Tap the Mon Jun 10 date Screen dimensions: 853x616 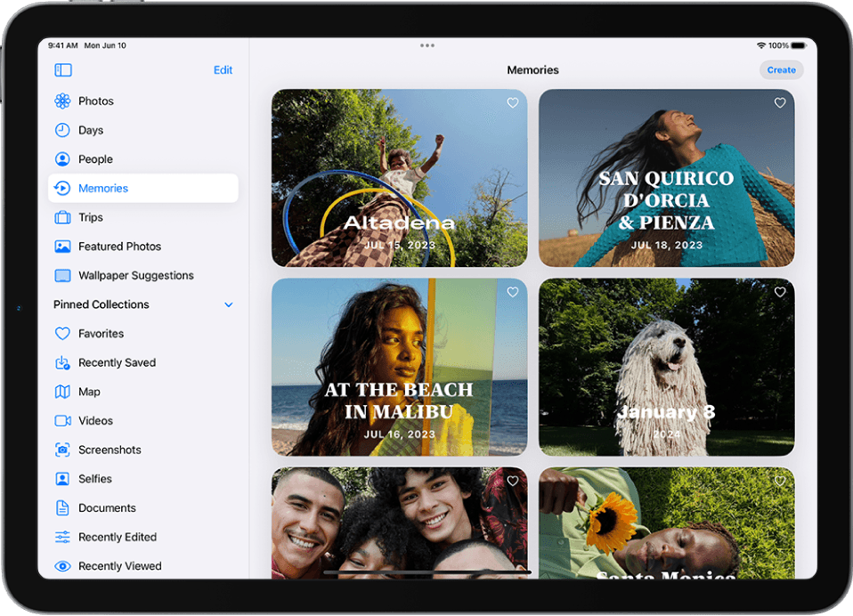pos(105,45)
